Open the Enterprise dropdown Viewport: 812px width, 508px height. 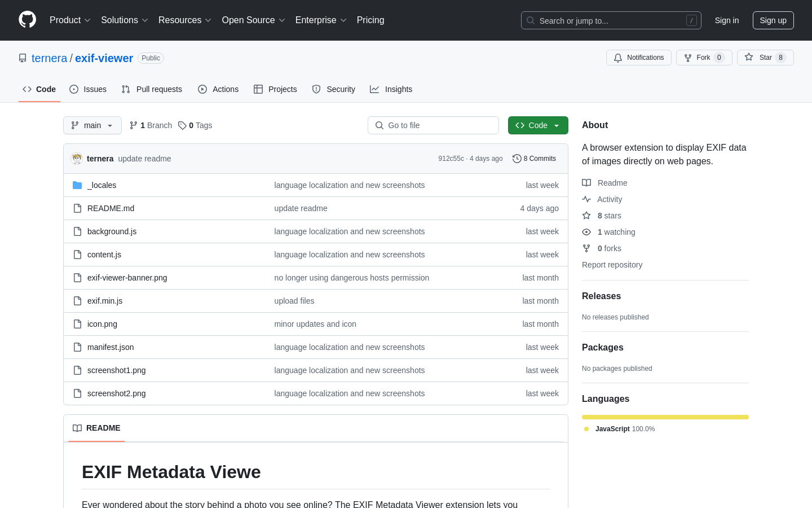(321, 20)
